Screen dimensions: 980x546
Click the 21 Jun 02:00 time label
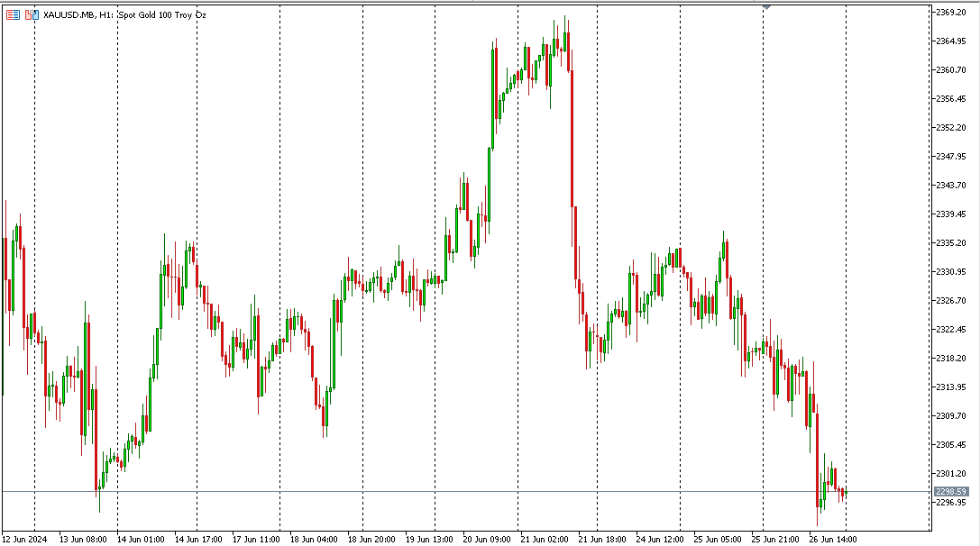click(545, 539)
